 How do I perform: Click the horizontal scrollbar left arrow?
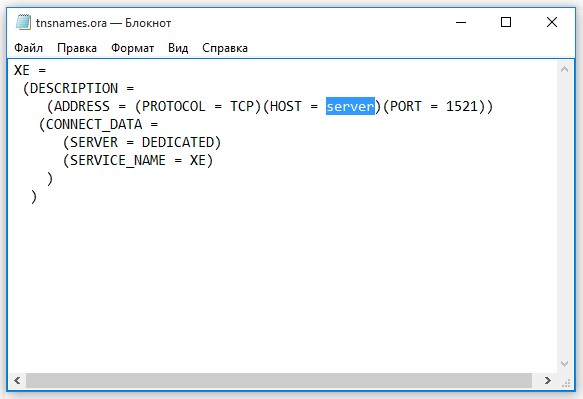coord(17,380)
